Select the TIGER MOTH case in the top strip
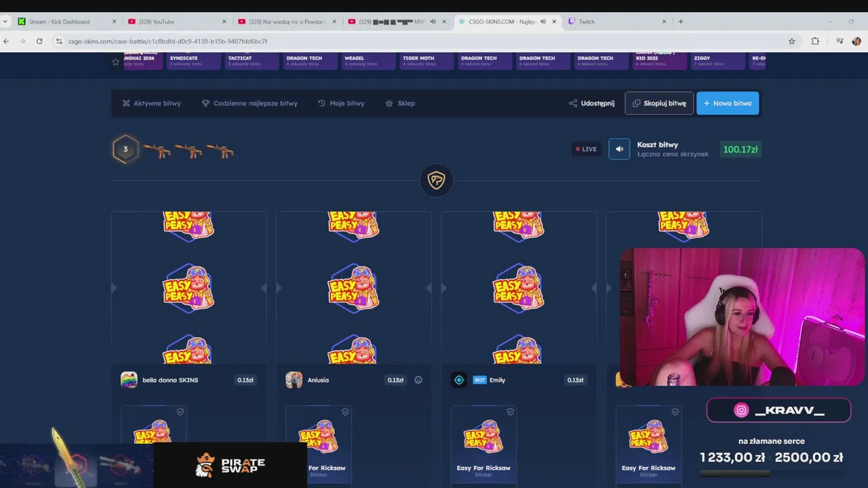 click(x=427, y=60)
